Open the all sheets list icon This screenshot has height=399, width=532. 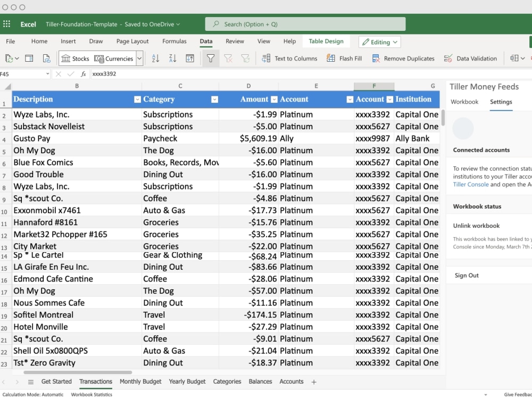(31, 383)
